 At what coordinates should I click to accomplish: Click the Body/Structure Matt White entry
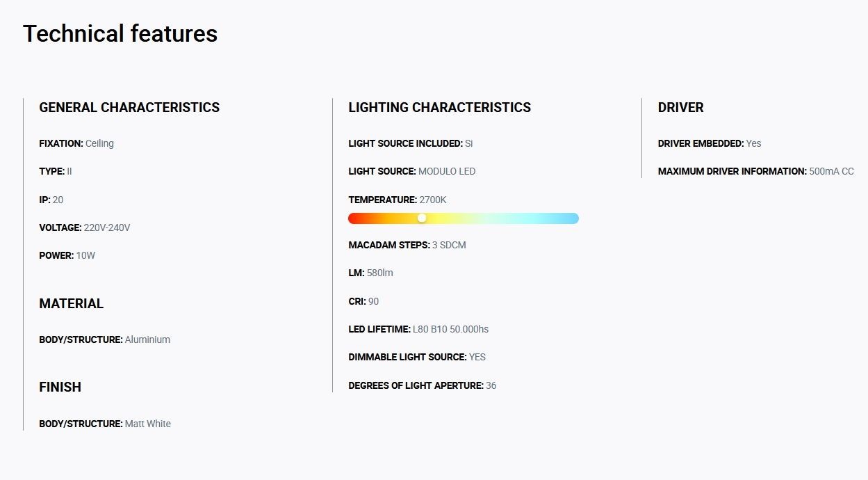[105, 424]
